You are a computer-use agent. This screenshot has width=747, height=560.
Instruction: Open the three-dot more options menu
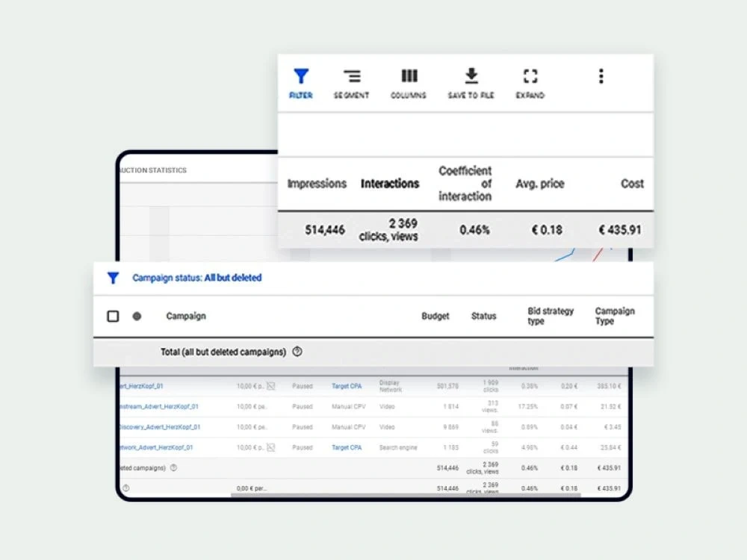coord(601,76)
